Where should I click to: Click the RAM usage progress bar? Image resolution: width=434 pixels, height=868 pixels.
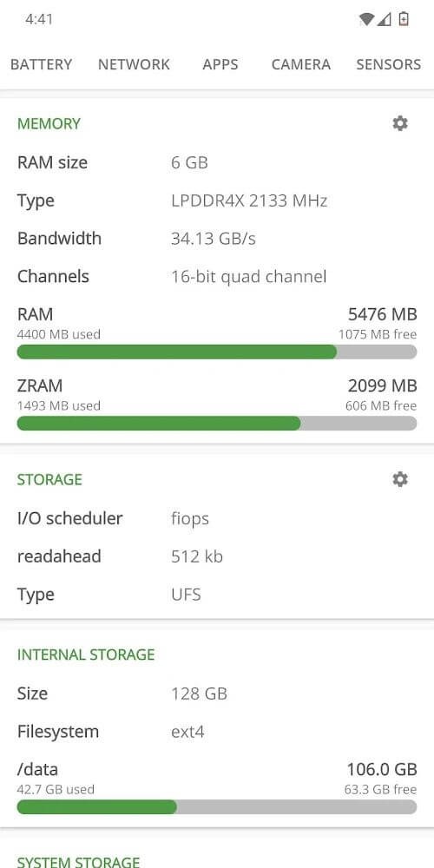(x=217, y=352)
